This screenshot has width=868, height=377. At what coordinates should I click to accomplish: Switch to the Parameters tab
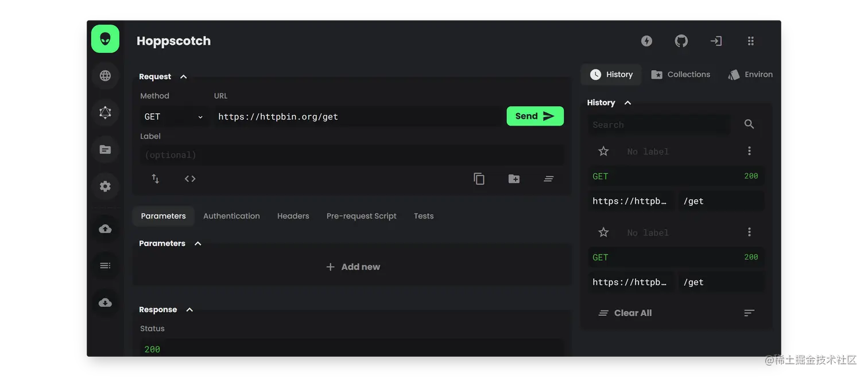coord(164,216)
